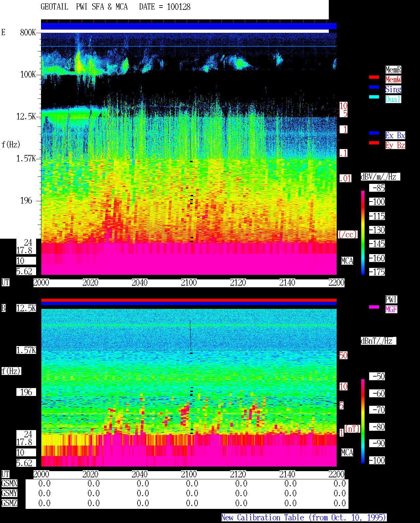Image resolution: width=420 pixels, height=523 pixels.
Task: Click the 2140 UT label on upper axis
Action: pyautogui.click(x=287, y=282)
